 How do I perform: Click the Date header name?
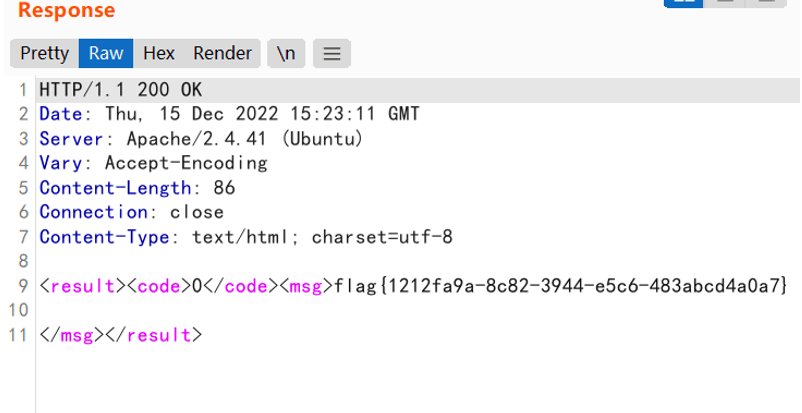(60, 114)
